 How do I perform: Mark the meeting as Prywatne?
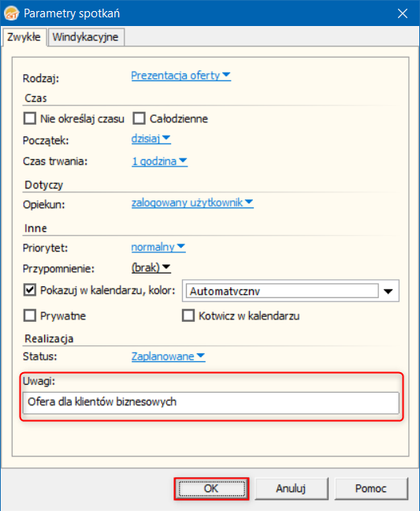30,315
